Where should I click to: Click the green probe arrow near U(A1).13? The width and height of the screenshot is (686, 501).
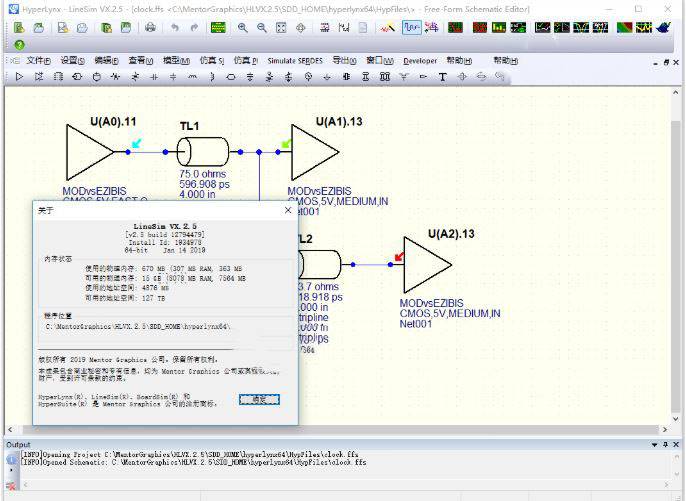[x=287, y=143]
